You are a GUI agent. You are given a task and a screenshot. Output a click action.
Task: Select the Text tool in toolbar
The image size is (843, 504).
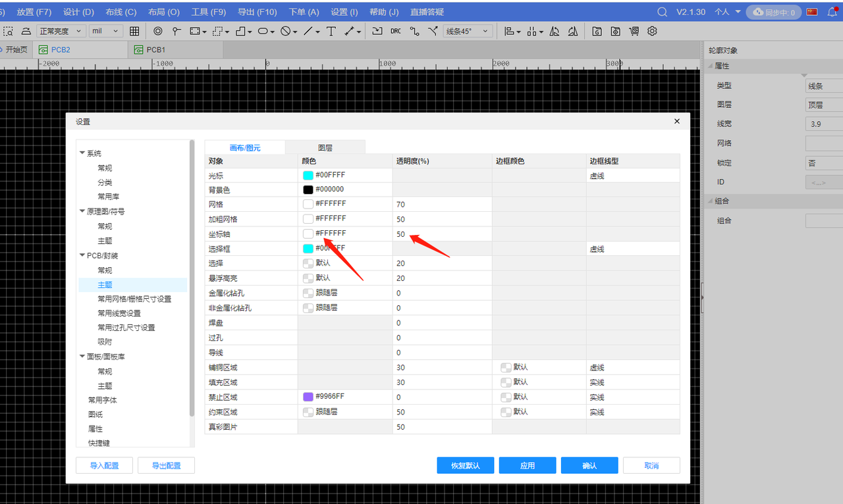click(x=331, y=31)
